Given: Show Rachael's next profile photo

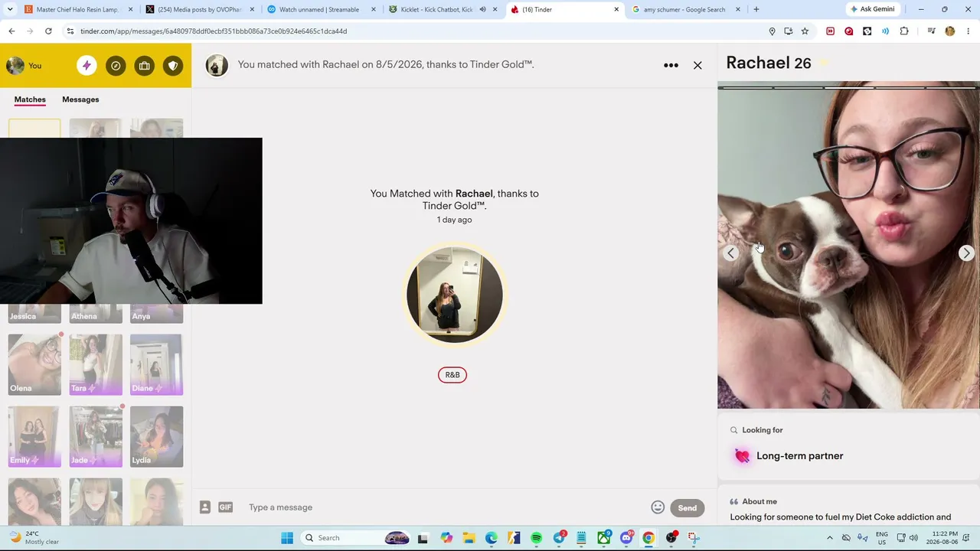Looking at the screenshot, I should [x=966, y=253].
